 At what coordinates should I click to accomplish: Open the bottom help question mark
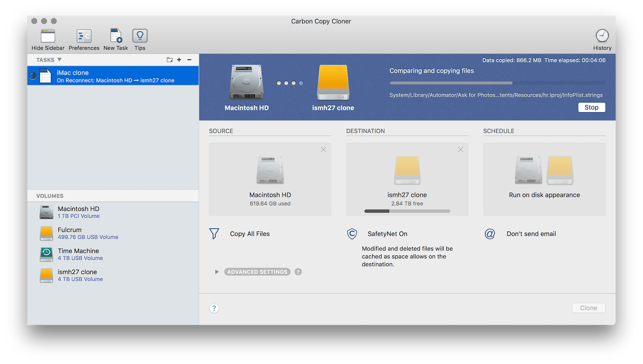coord(214,308)
